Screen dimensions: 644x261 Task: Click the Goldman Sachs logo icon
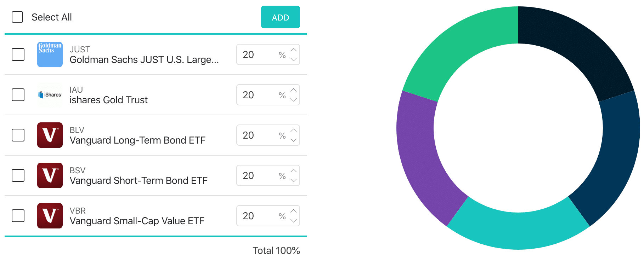(x=50, y=54)
